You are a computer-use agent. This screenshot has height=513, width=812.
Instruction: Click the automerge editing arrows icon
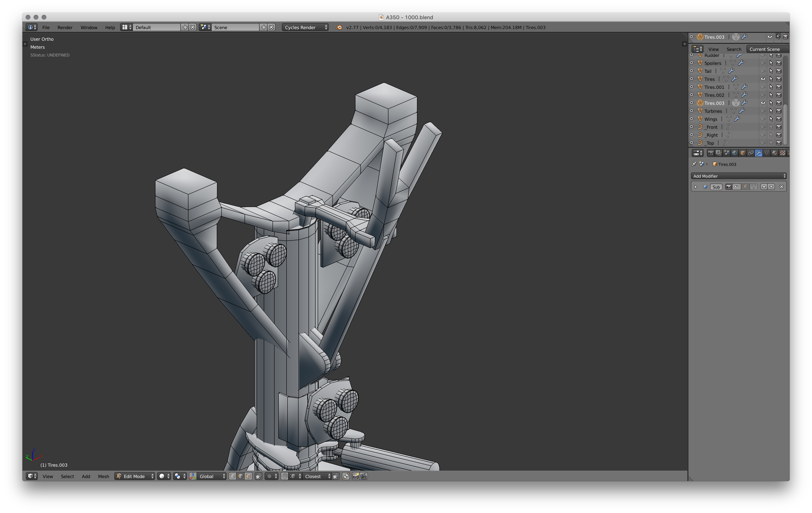click(x=346, y=476)
